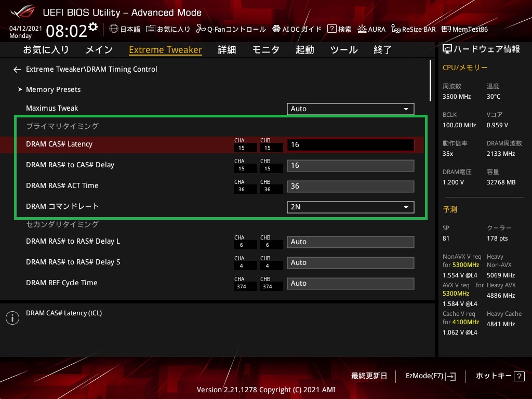Click the hardware monitor panel icon
This screenshot has width=532, height=399.
(447, 49)
